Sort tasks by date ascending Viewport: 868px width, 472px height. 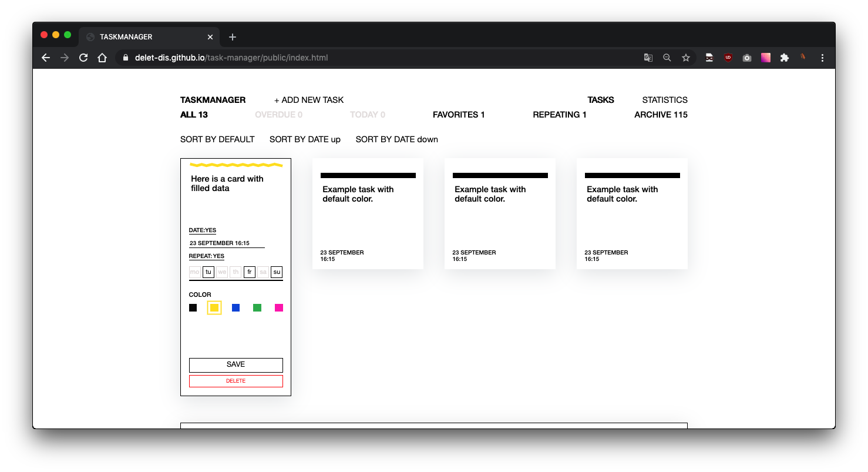305,139
